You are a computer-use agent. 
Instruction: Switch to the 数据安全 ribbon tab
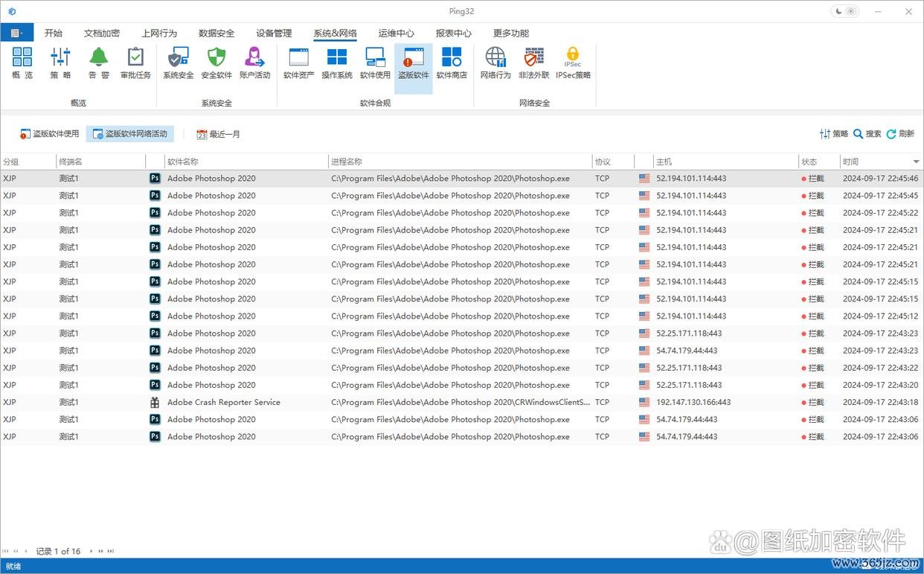click(216, 33)
